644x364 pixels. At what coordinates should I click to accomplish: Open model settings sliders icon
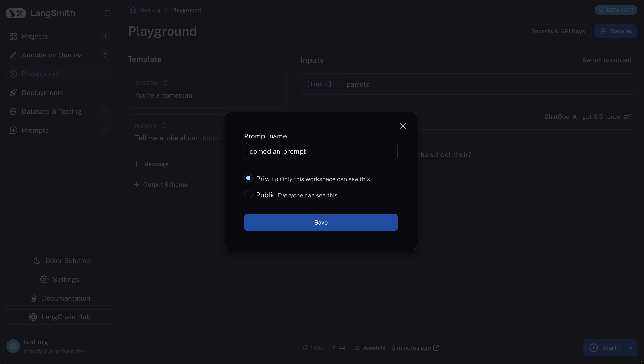tap(628, 117)
